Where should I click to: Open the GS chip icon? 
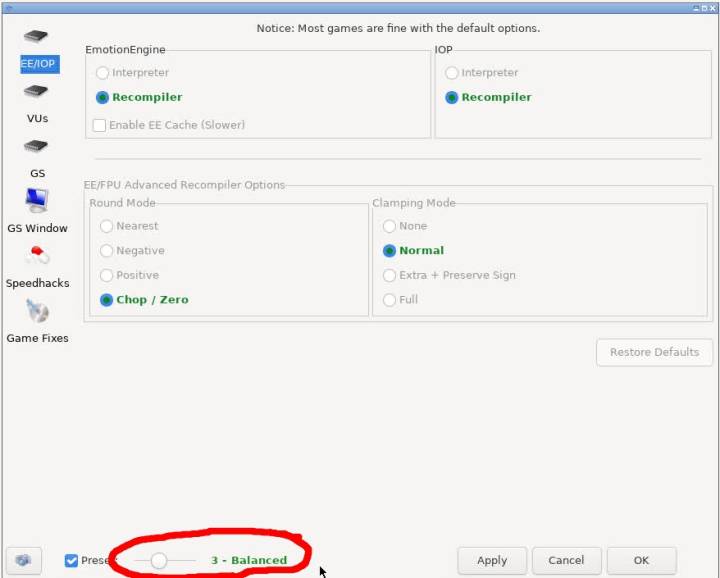pyautogui.click(x=36, y=146)
